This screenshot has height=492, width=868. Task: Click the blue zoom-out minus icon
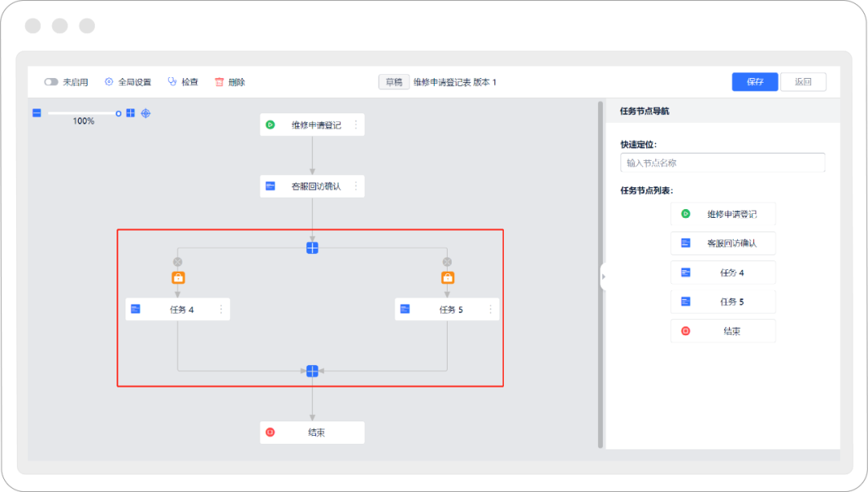click(37, 113)
